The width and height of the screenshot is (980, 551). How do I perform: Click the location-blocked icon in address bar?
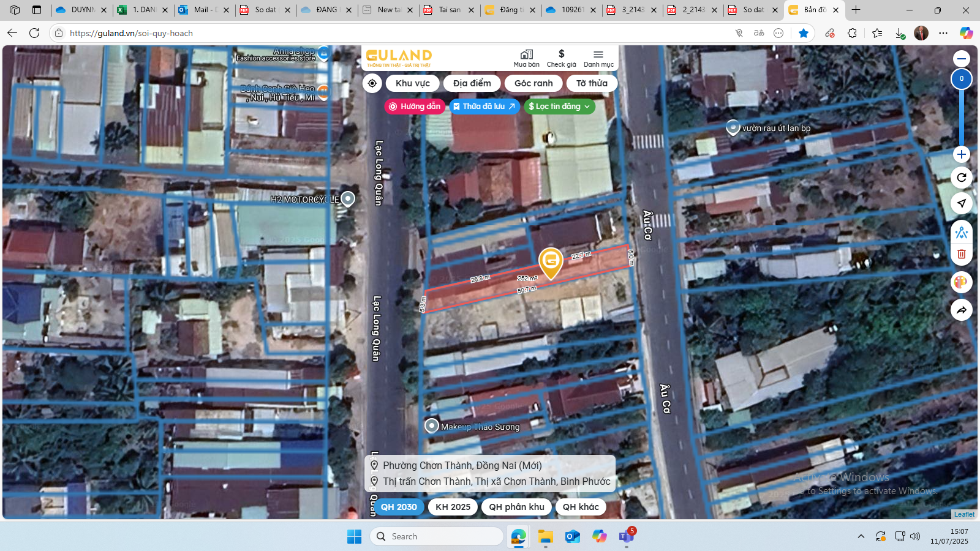tap(739, 33)
